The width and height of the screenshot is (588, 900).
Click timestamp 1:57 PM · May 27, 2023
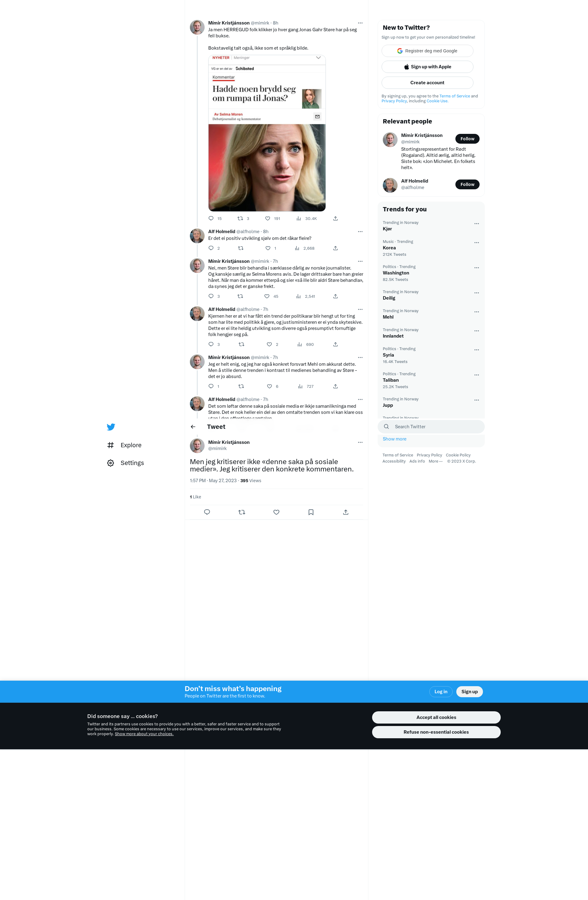[213, 481]
